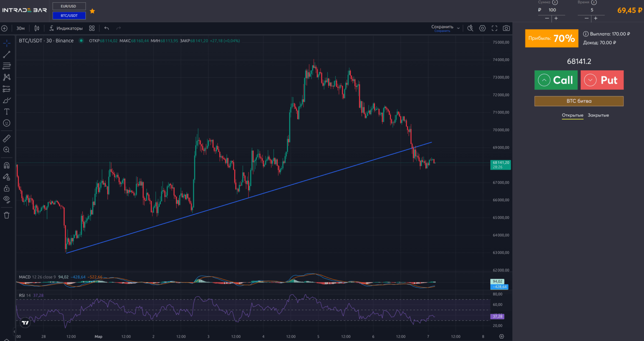
Task: Open the 30м timeframe selector
Action: coord(20,28)
